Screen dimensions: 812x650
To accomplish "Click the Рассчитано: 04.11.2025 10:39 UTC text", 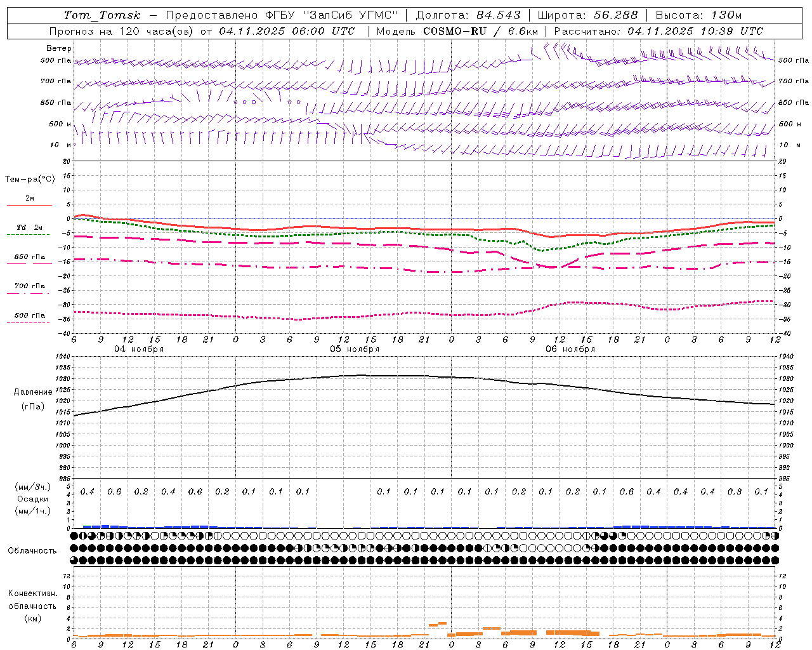I will click(x=659, y=31).
